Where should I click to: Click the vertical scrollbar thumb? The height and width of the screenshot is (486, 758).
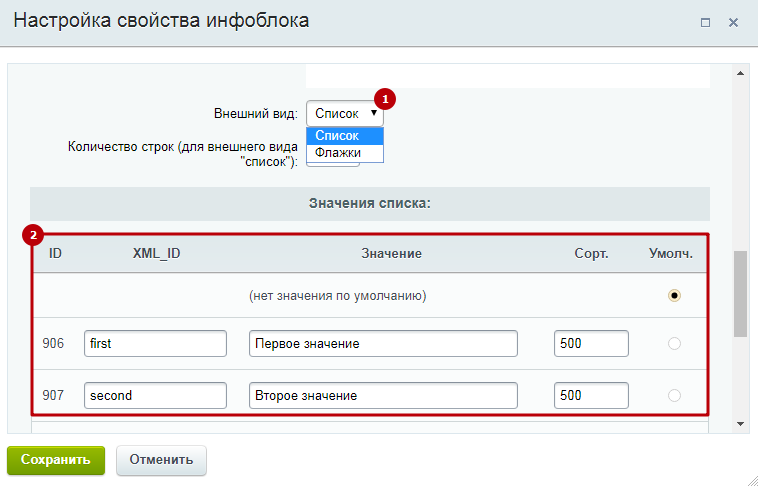tap(740, 294)
